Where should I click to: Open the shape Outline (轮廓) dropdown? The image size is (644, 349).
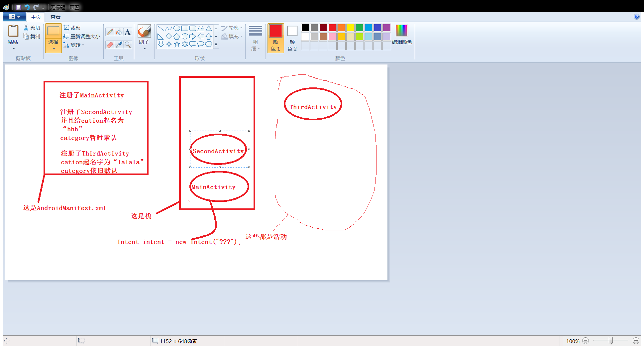[232, 28]
